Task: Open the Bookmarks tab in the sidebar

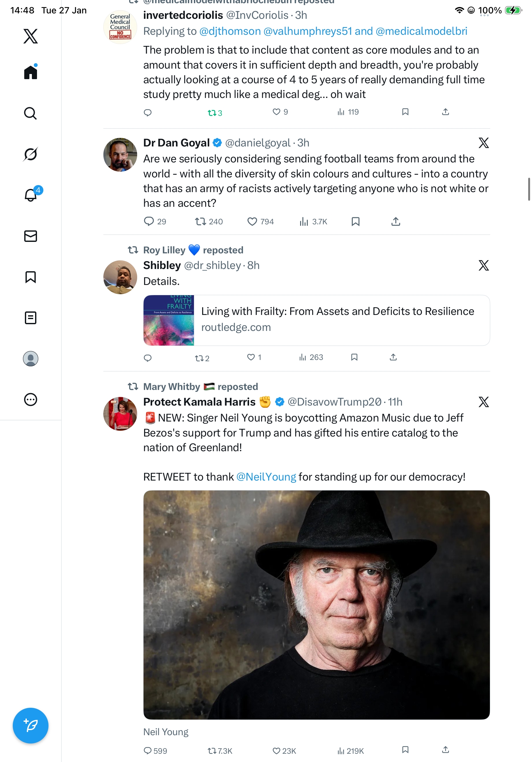Action: click(x=31, y=277)
